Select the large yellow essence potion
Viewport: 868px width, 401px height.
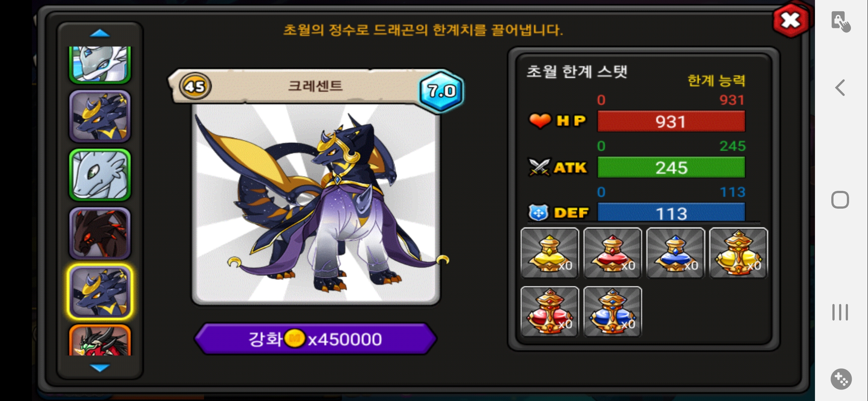738,253
